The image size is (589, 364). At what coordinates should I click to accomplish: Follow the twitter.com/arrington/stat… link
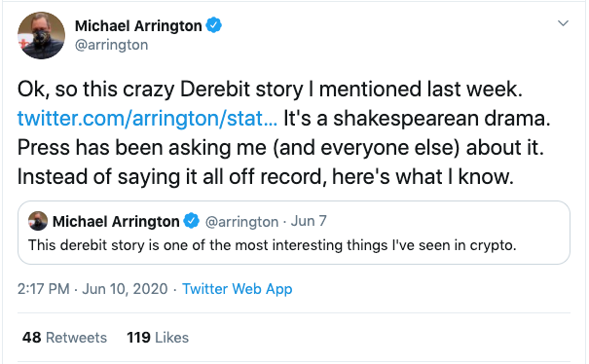tap(147, 119)
